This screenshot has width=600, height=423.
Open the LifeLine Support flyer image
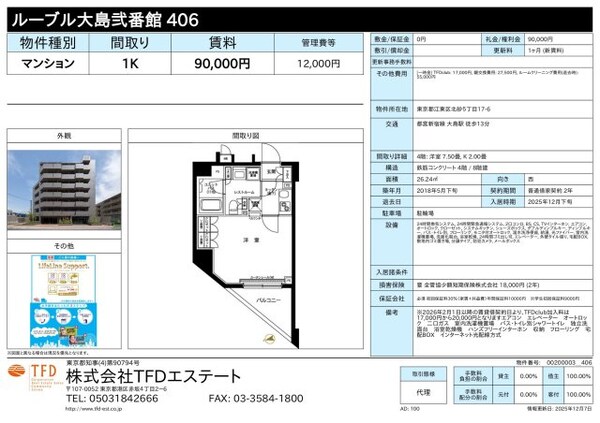point(64,301)
